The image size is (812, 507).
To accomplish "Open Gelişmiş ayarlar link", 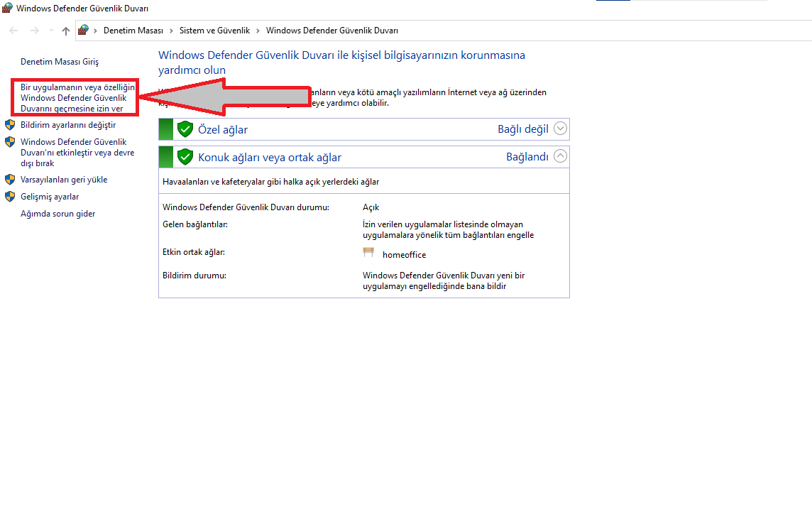I will point(50,197).
